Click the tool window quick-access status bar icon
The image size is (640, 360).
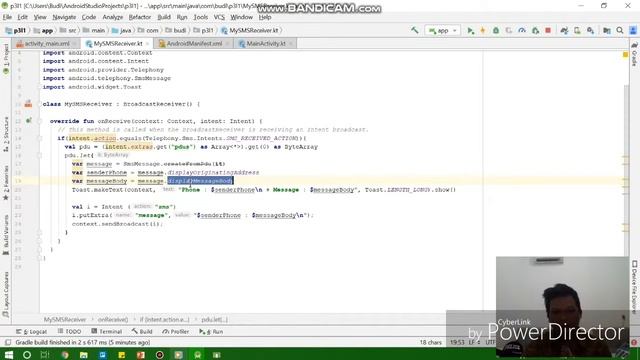pos(7,342)
